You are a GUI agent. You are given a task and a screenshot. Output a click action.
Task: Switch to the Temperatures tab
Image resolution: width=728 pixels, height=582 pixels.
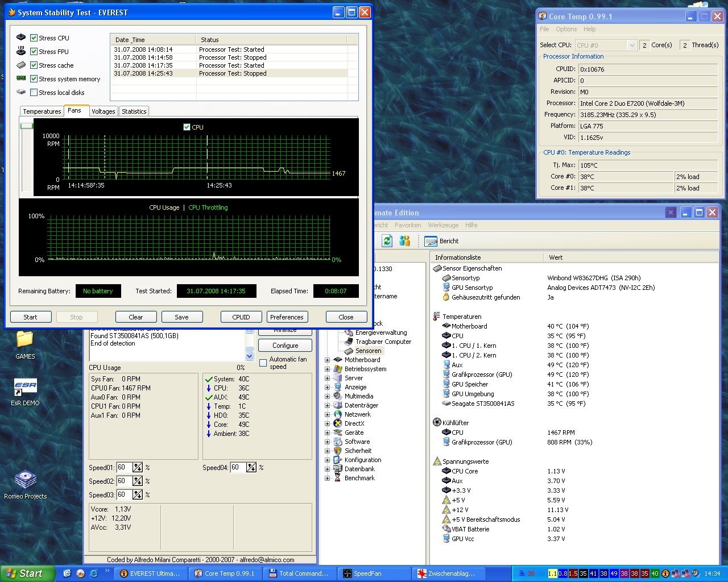tap(42, 111)
